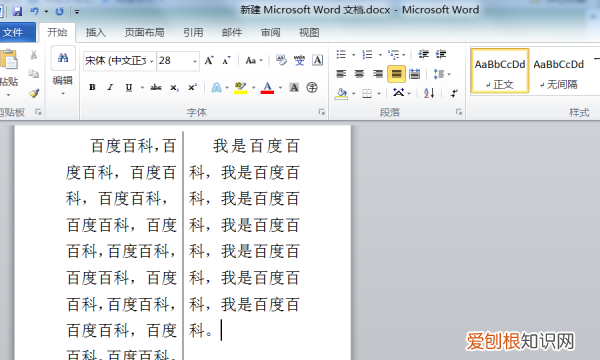This screenshot has width=600, height=360.
Task: Open text effects with the glowing A icon
Action: pyautogui.click(x=217, y=88)
